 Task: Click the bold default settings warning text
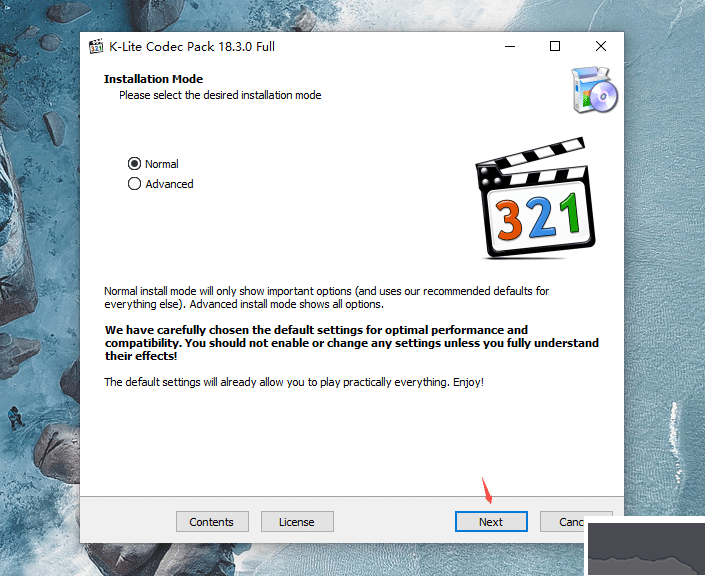point(352,343)
